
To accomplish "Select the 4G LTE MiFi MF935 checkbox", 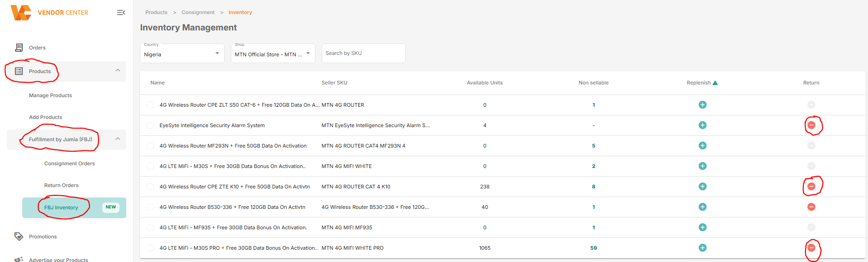I will tap(150, 228).
